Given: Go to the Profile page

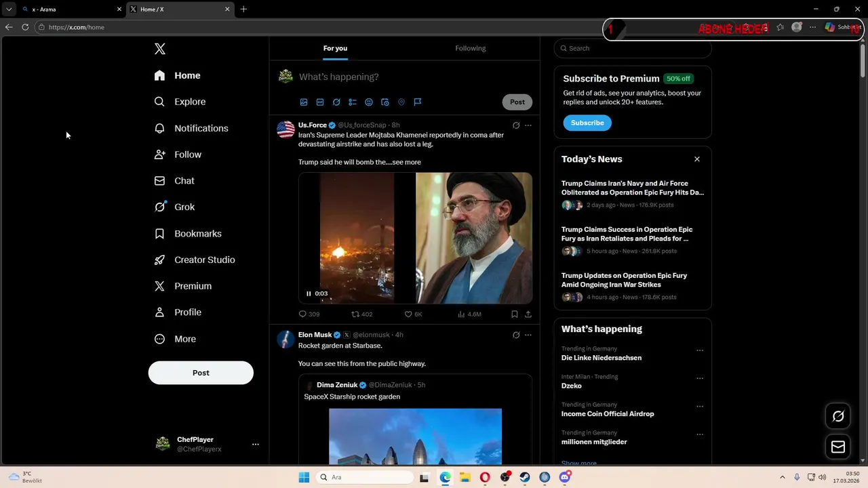Looking at the screenshot, I should [x=178, y=312].
